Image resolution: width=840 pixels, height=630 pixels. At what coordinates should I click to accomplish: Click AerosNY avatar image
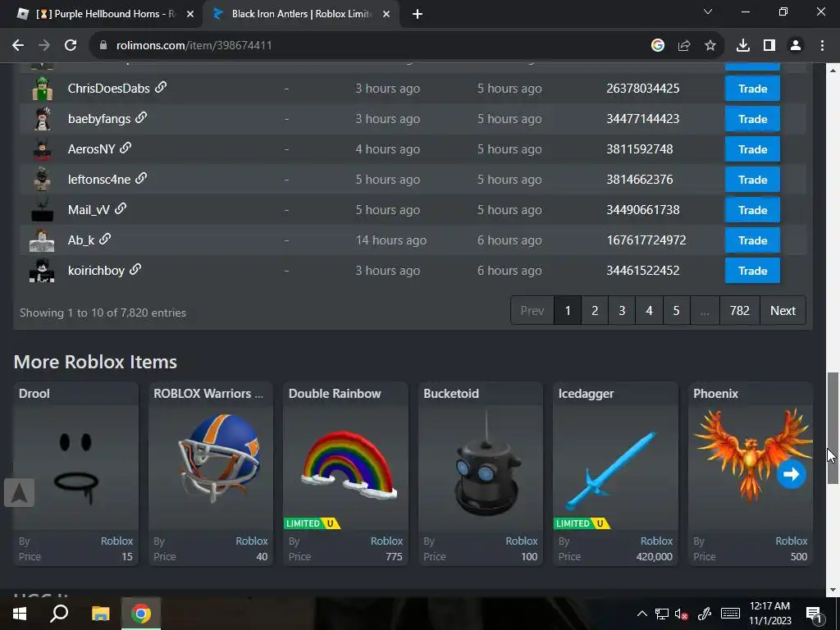pyautogui.click(x=42, y=149)
